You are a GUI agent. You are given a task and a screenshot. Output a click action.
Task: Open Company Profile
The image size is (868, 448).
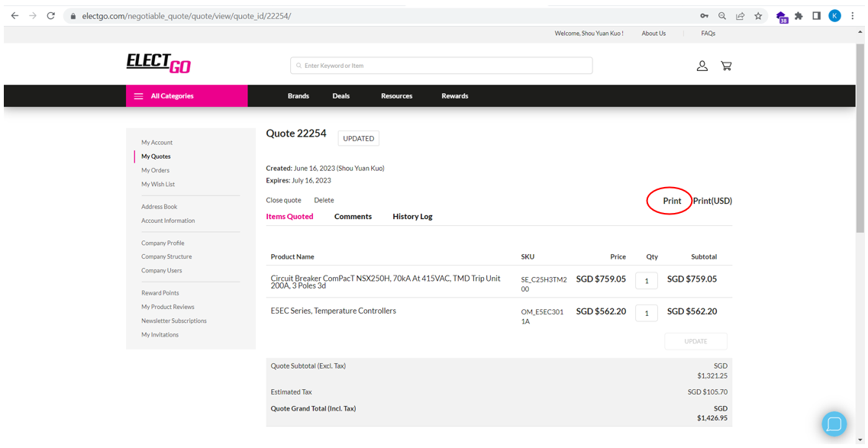163,243
